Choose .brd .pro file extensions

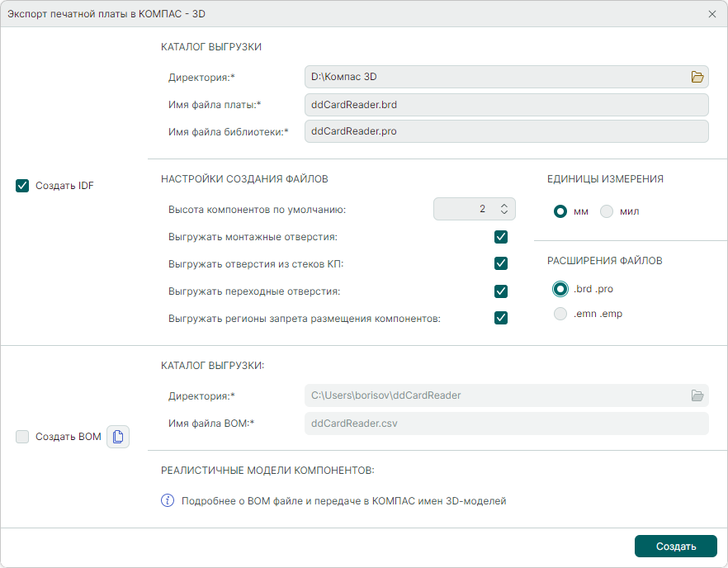point(560,289)
